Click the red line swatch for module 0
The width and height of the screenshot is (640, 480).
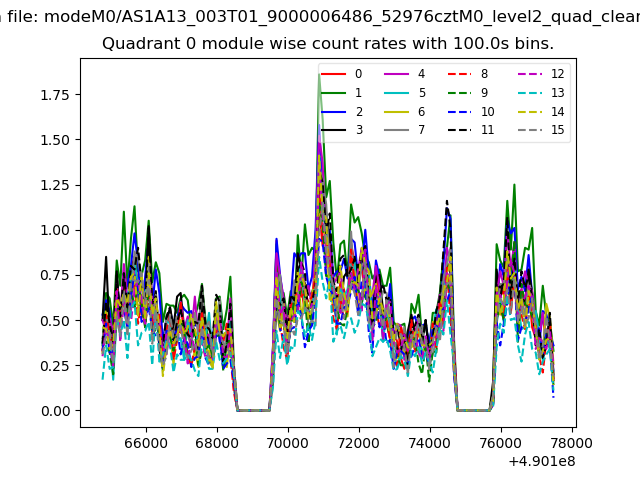335,74
